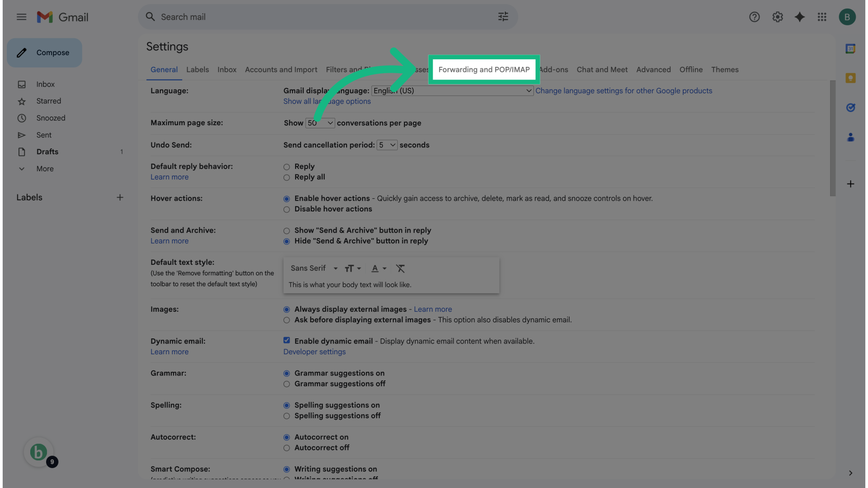Click the Sent arrow icon in the sidebar
Image resolution: width=868 pixels, height=488 pixels.
(21, 135)
